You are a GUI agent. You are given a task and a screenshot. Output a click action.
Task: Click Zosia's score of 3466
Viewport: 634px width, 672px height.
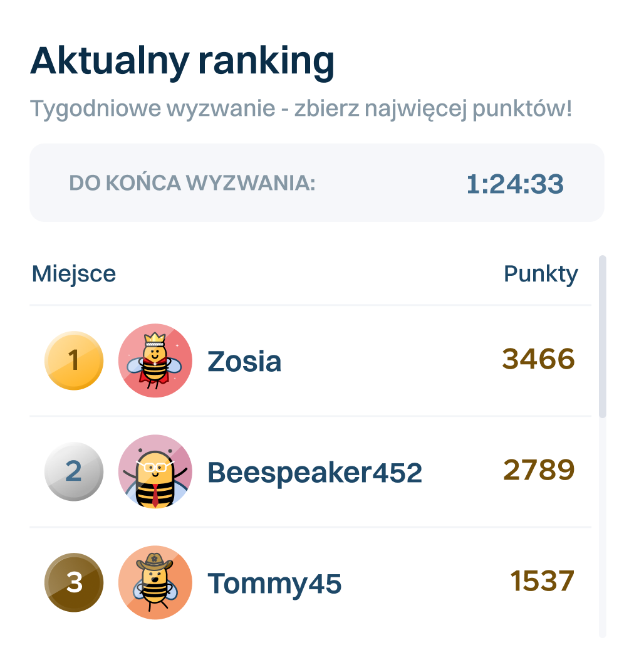pos(538,360)
